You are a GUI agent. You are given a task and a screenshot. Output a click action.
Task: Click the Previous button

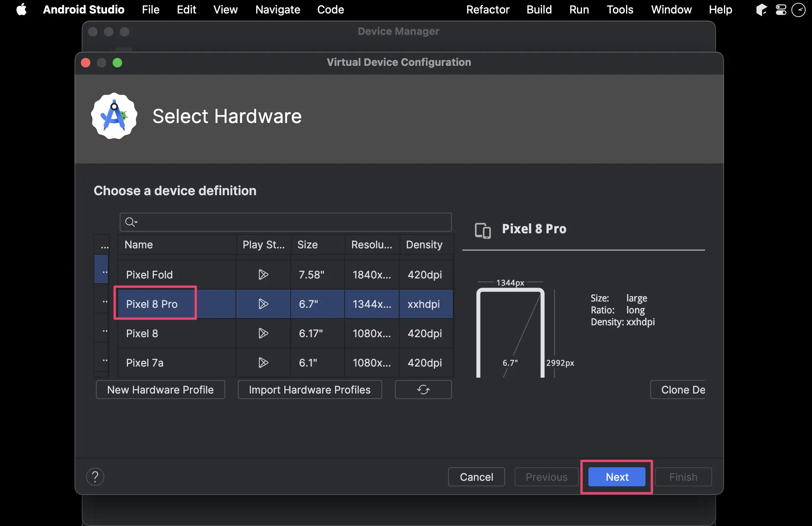[x=546, y=477]
